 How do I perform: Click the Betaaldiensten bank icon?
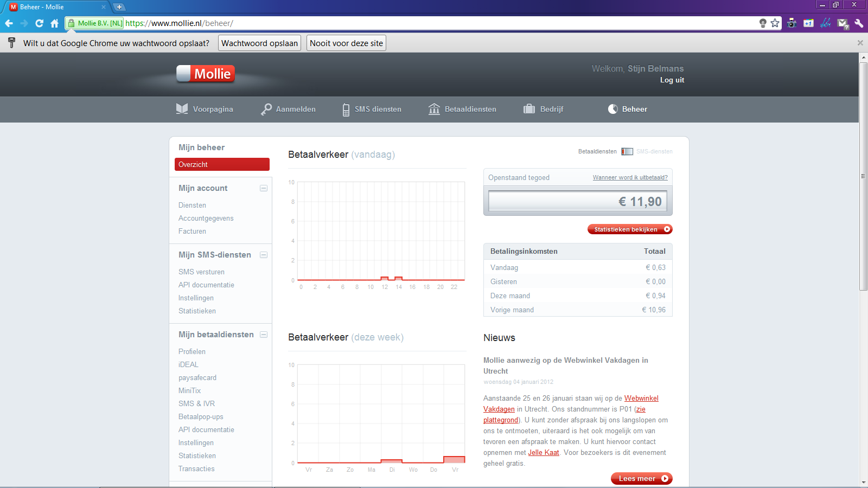(434, 109)
